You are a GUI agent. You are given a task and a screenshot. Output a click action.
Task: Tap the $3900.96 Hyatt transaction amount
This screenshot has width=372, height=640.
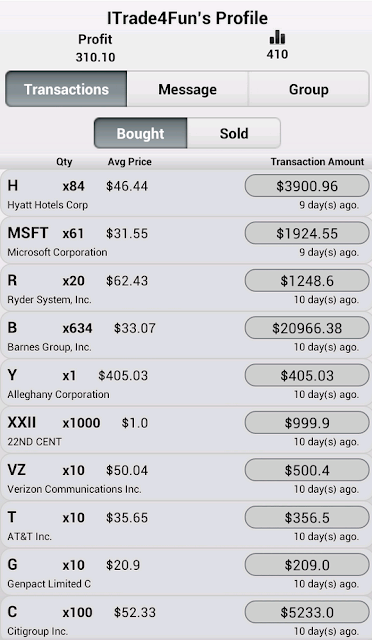tap(307, 186)
